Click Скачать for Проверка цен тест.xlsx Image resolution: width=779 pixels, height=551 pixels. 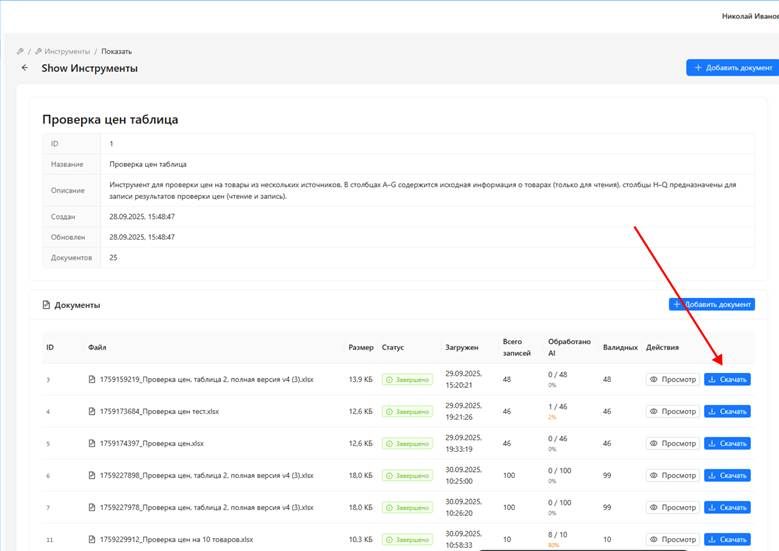[x=727, y=411]
